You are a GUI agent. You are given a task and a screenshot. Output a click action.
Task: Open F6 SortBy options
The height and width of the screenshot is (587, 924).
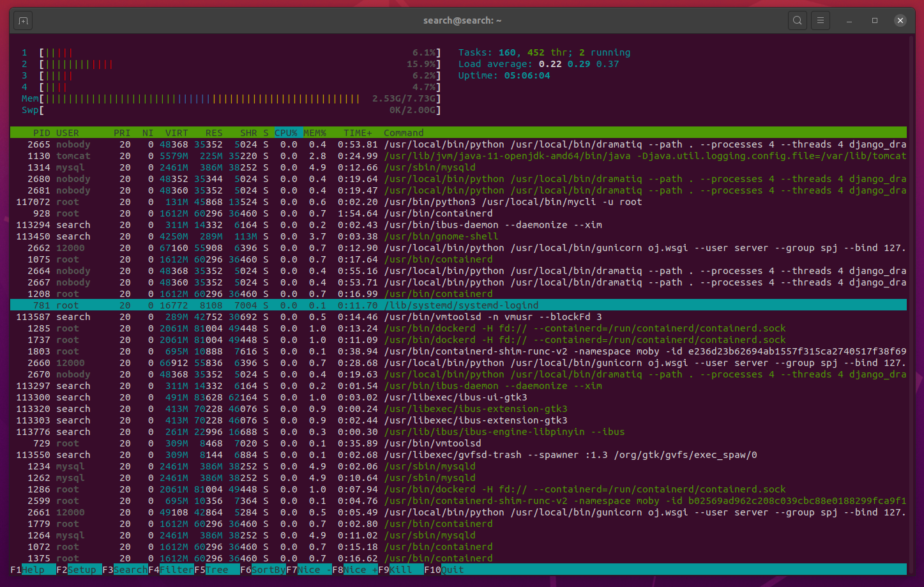tap(263, 570)
